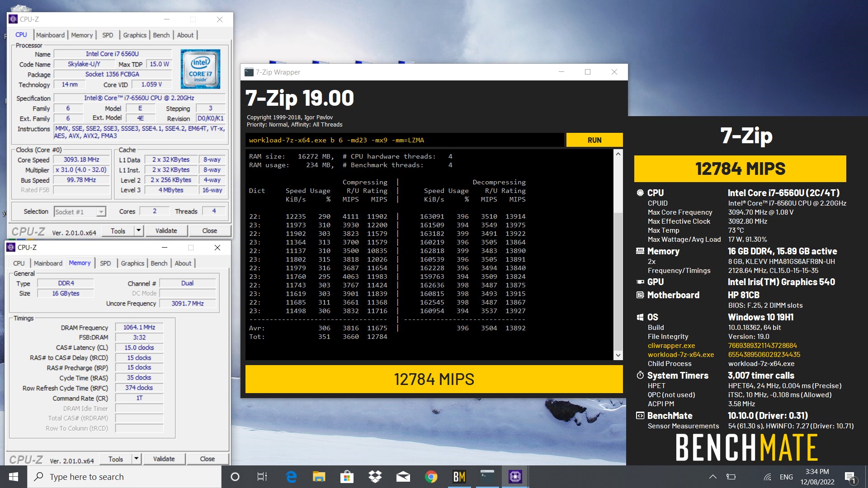Image resolution: width=868 pixels, height=488 pixels.
Task: Click the workload command line field
Action: pos(405,140)
